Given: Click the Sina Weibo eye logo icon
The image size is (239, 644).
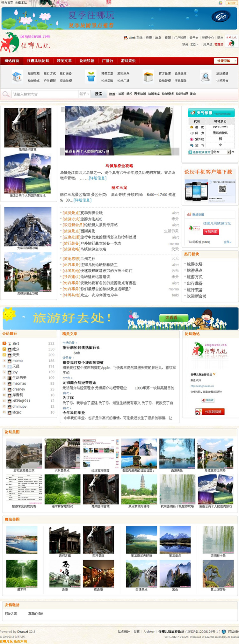Looking at the screenshot, I should click(189, 215).
